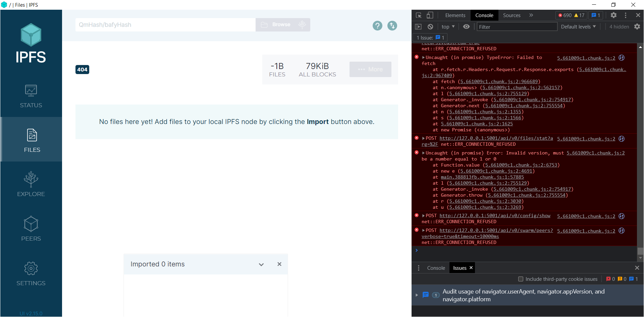The width and height of the screenshot is (644, 317).
Task: Open the Sources panel
Action: tap(511, 15)
